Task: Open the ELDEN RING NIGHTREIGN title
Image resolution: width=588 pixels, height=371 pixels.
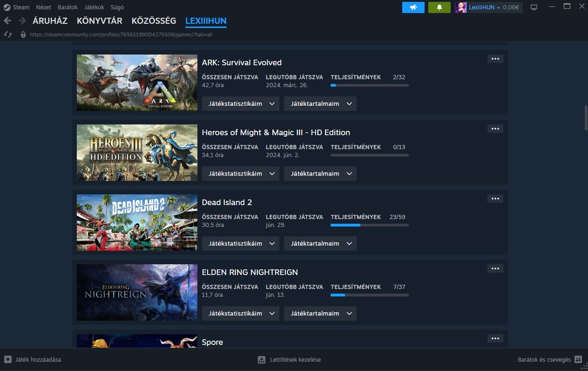Action: coord(250,272)
